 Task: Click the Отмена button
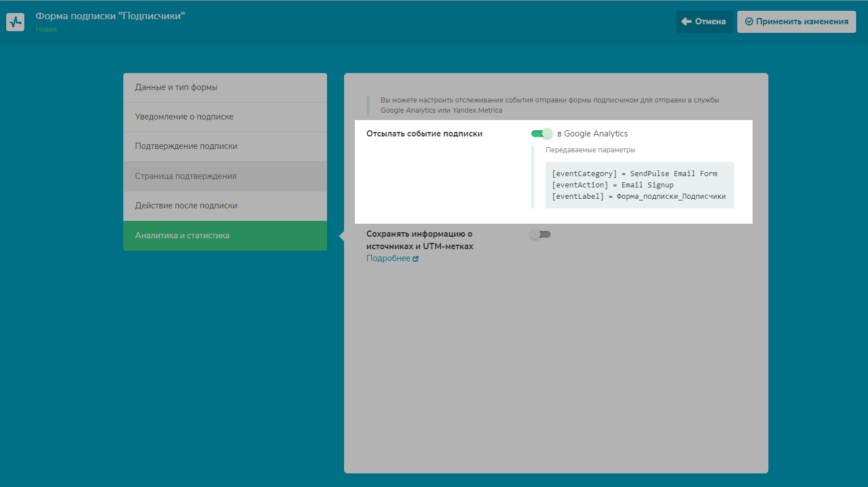tap(704, 22)
